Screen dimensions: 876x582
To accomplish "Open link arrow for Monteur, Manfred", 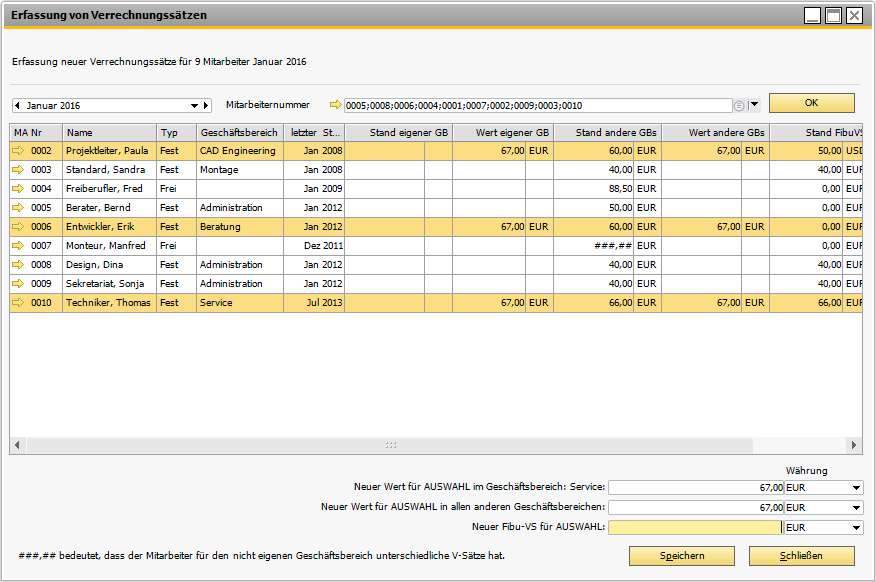I will point(18,245).
